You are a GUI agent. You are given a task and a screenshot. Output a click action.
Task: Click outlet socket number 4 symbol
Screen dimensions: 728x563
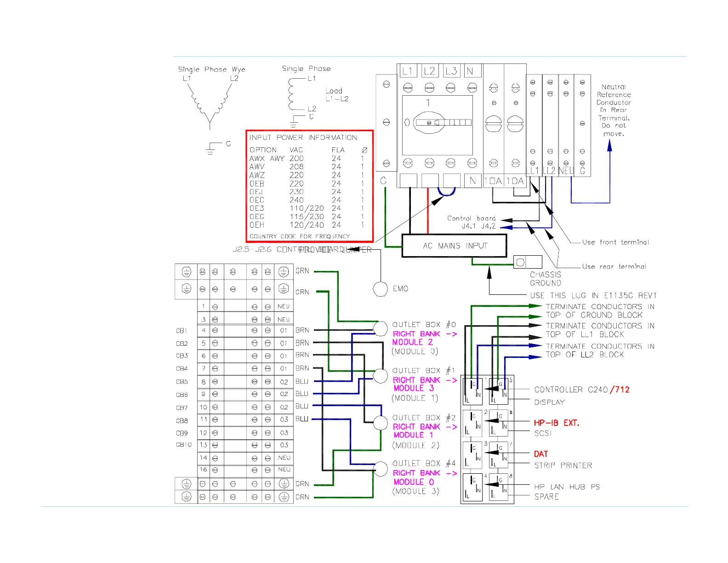472,487
